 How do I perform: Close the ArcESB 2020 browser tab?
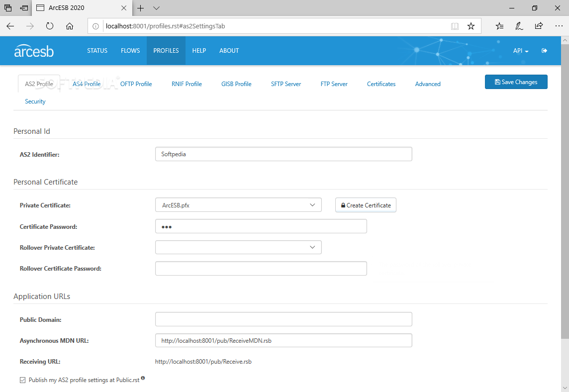124,8
